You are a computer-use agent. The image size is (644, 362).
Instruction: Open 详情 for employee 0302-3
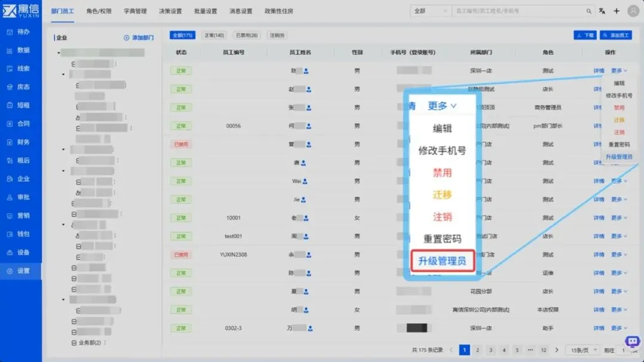click(599, 329)
